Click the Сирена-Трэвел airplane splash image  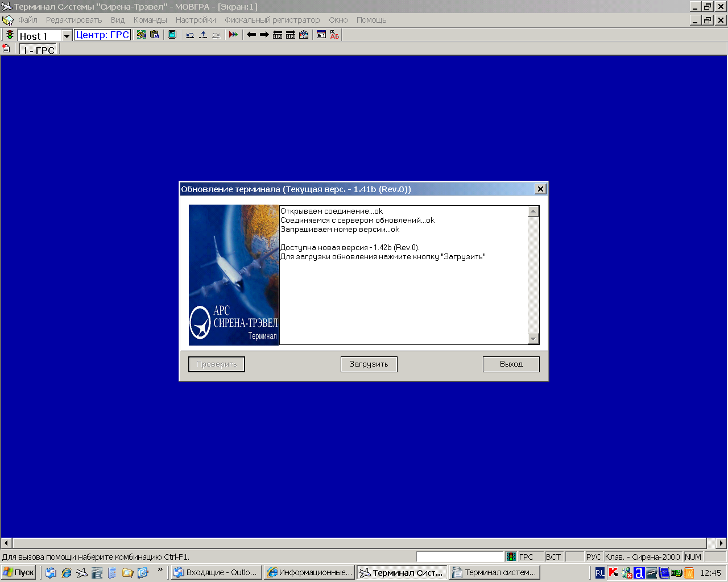tap(234, 275)
